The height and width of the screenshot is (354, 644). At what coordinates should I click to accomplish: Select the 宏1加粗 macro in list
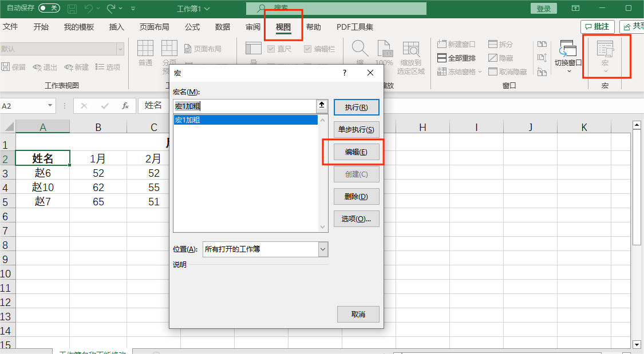245,120
